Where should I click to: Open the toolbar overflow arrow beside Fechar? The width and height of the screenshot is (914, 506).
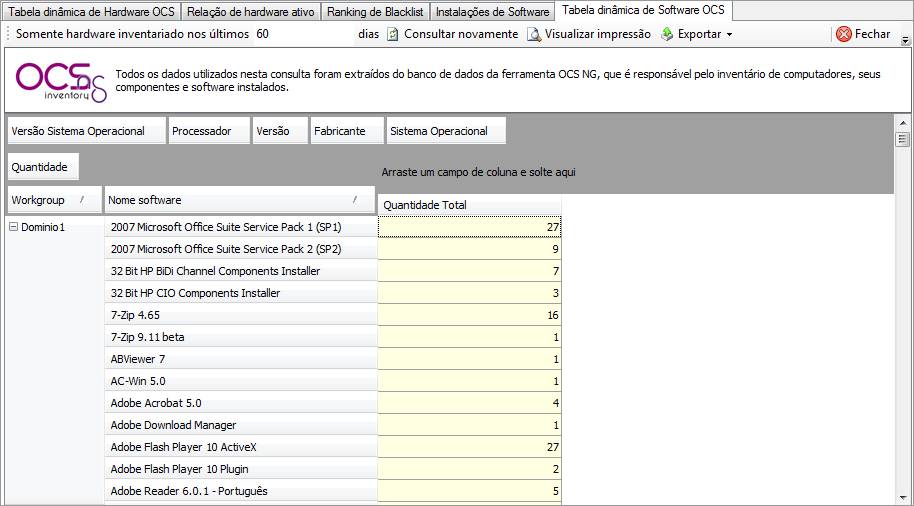coord(905,40)
